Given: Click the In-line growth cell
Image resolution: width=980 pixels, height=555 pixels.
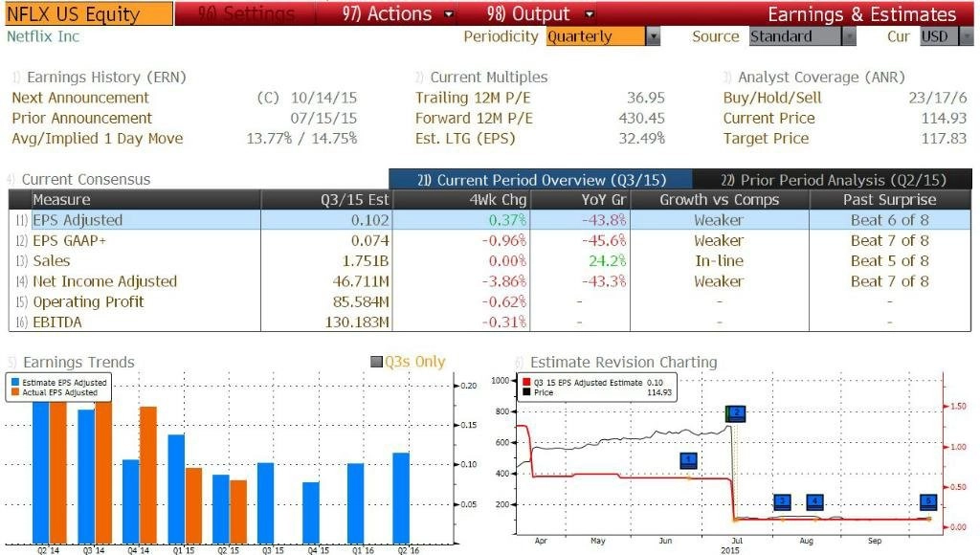Looking at the screenshot, I should tap(720, 260).
